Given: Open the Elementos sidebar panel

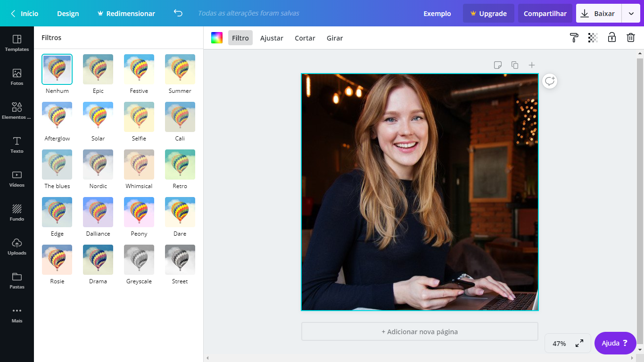Looking at the screenshot, I should [17, 111].
